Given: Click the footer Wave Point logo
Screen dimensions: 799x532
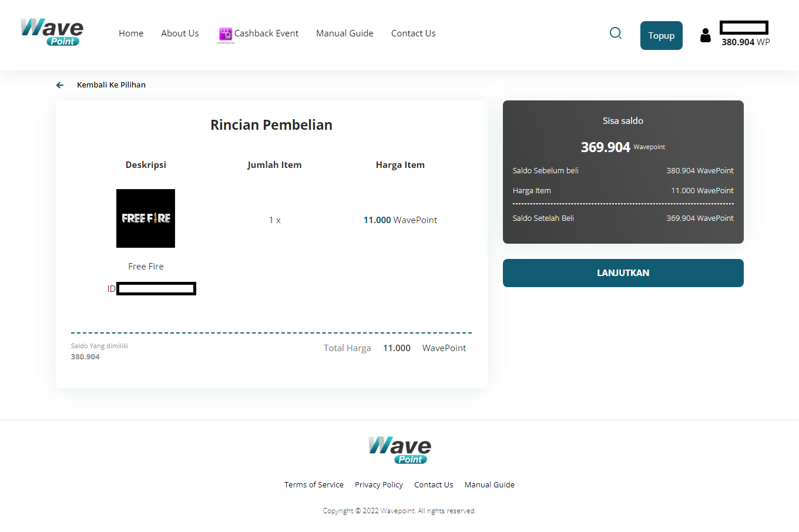Looking at the screenshot, I should (x=399, y=450).
